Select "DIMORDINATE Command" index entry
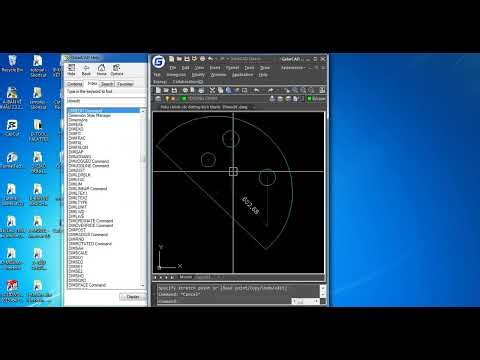The image size is (480, 360). pyautogui.click(x=91, y=221)
